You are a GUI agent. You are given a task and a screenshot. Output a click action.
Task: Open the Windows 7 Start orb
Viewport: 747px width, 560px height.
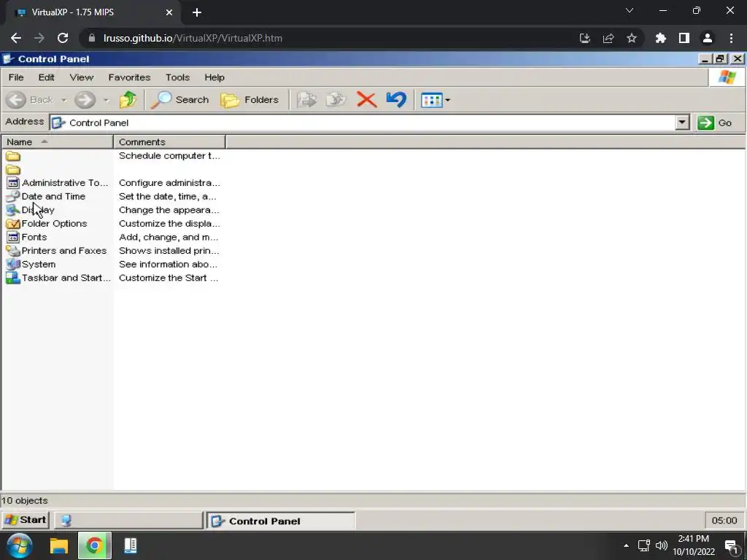point(20,545)
